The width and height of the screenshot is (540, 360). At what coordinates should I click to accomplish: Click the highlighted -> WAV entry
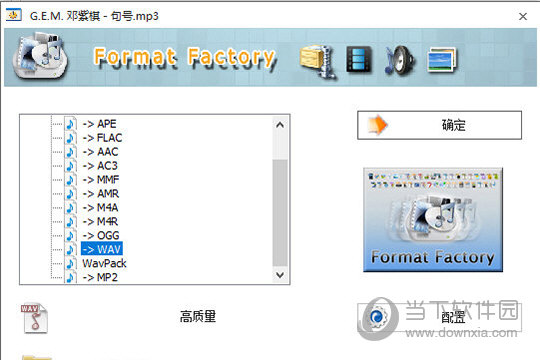pos(102,249)
